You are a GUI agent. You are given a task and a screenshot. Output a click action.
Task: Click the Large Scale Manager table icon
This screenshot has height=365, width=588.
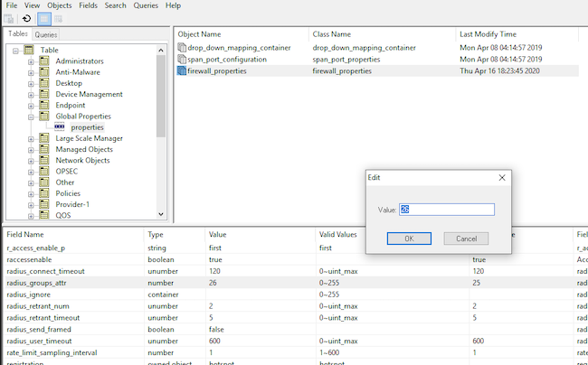[x=44, y=138]
